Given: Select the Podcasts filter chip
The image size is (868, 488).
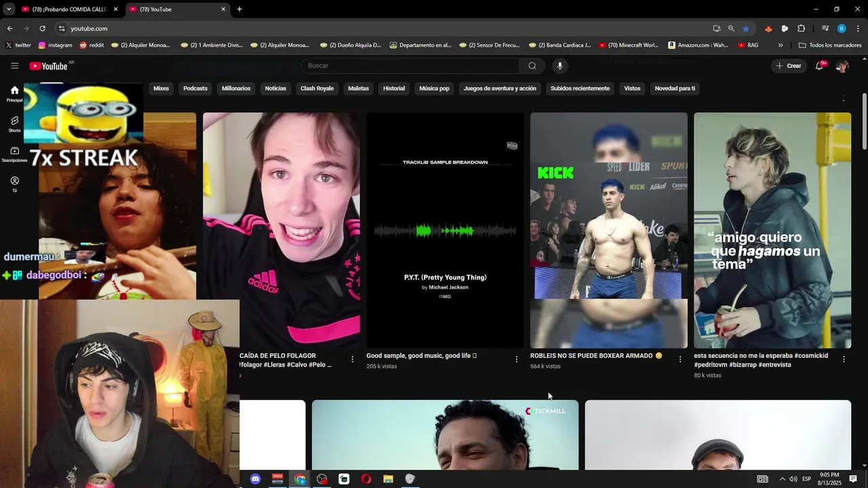Looking at the screenshot, I should pyautogui.click(x=195, y=88).
